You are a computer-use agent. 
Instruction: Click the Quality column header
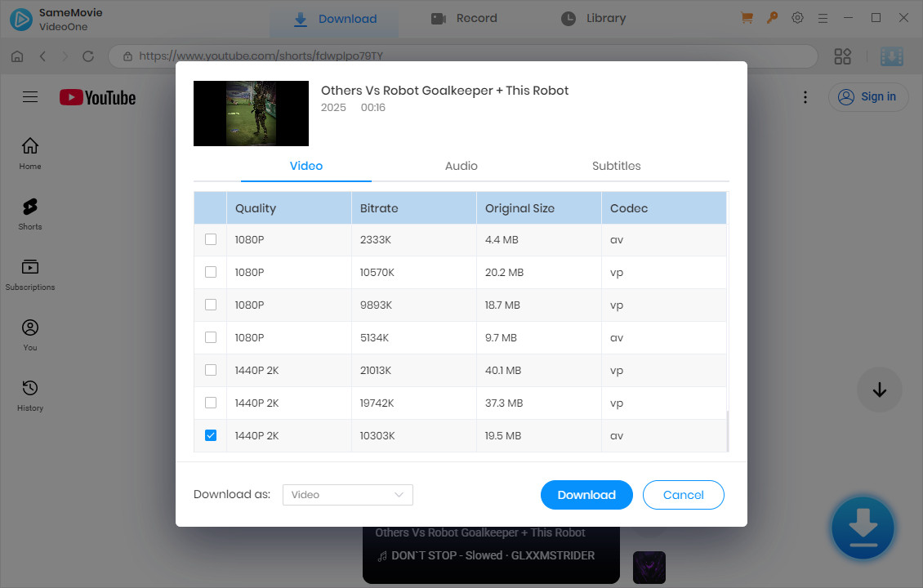[x=288, y=207]
